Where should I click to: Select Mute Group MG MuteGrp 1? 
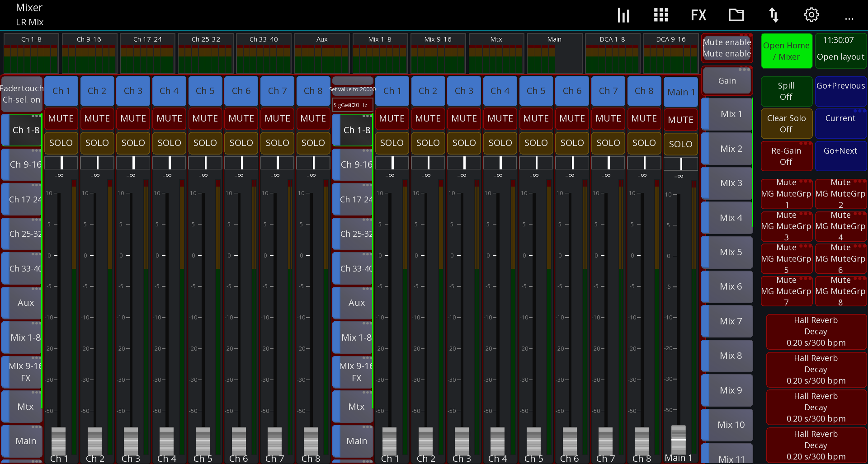[787, 193]
